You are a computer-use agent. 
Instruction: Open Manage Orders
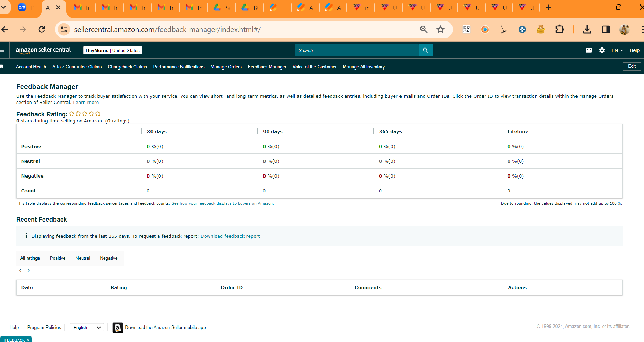(226, 67)
